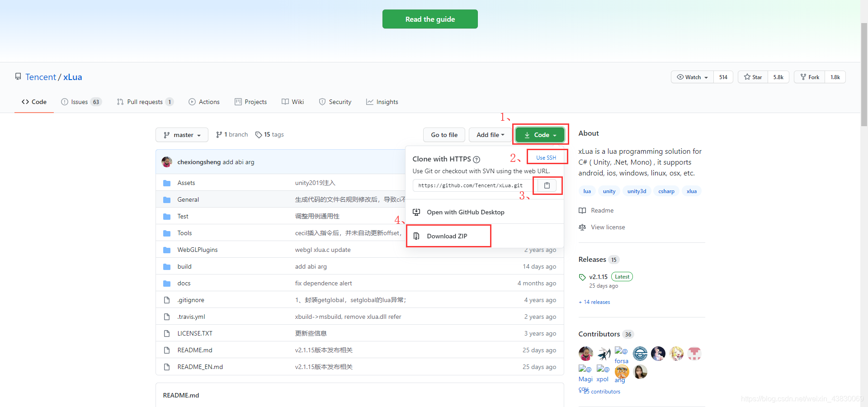
Task: Open the LICENSE.TXT file
Action: [x=195, y=333]
